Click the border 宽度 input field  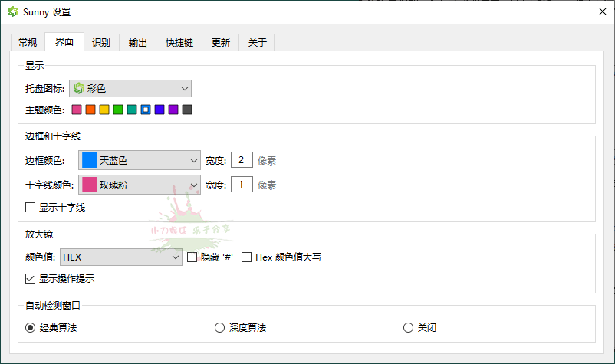pyautogui.click(x=242, y=160)
